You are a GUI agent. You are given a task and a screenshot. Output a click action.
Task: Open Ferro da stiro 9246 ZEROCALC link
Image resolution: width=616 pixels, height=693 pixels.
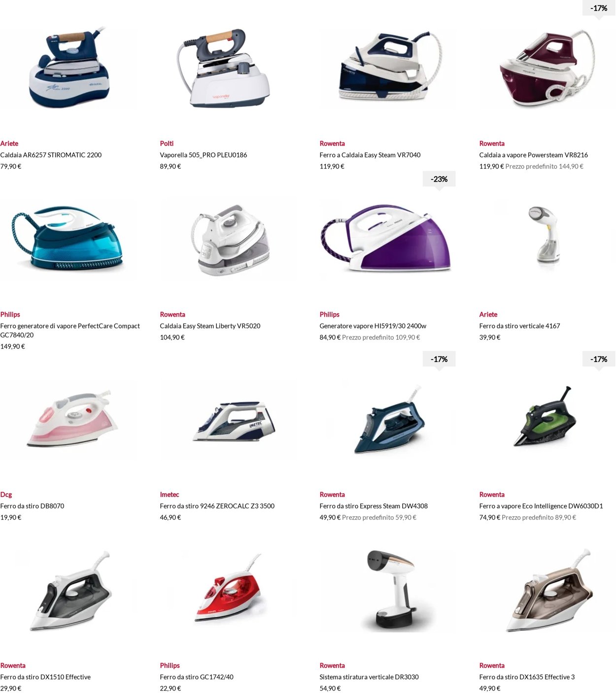click(217, 506)
